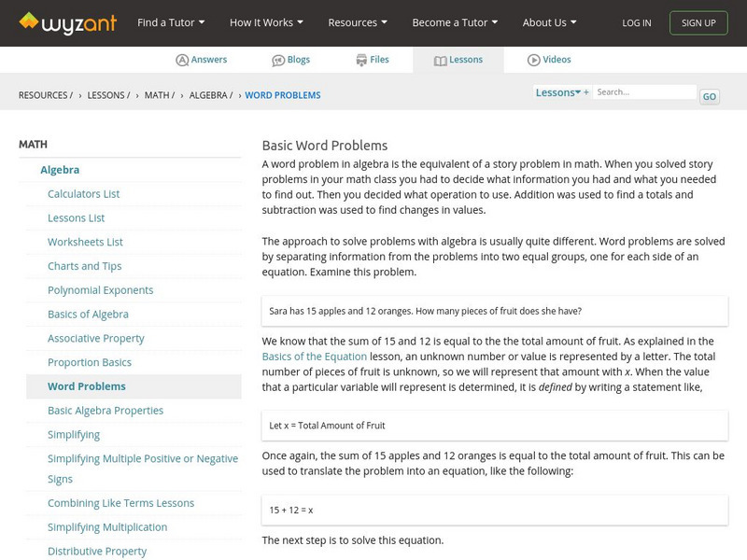The image size is (747, 560).
Task: Go to ALGEBRA in the breadcrumb
Action: 210,95
